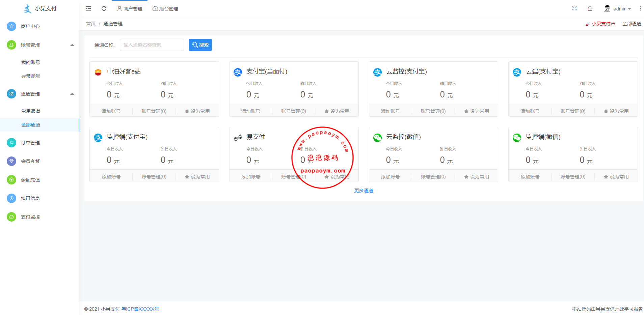Click the 余额充值 recharge icon
The height and width of the screenshot is (315, 644).
(11, 180)
